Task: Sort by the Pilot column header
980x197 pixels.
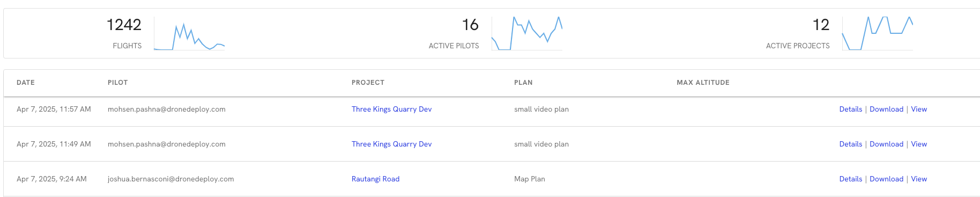Action: click(117, 83)
